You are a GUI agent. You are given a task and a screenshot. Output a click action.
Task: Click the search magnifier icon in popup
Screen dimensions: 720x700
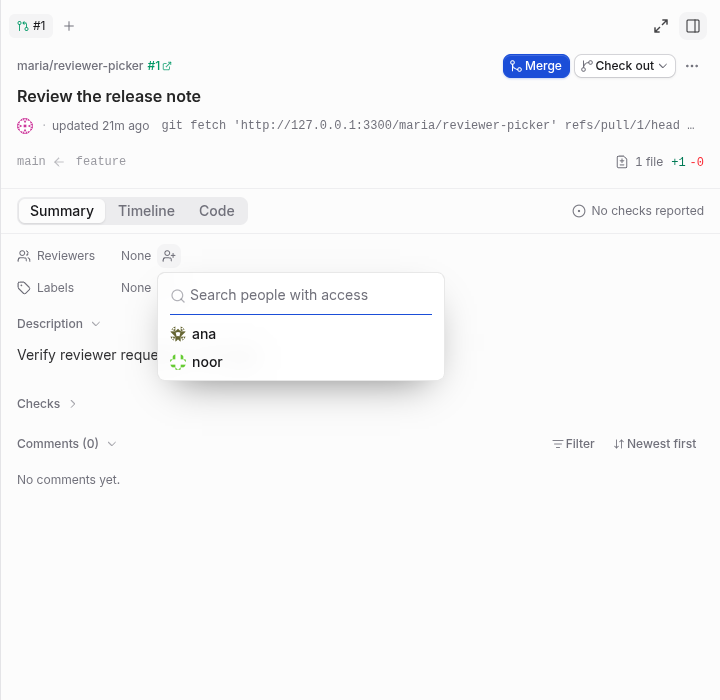click(178, 296)
